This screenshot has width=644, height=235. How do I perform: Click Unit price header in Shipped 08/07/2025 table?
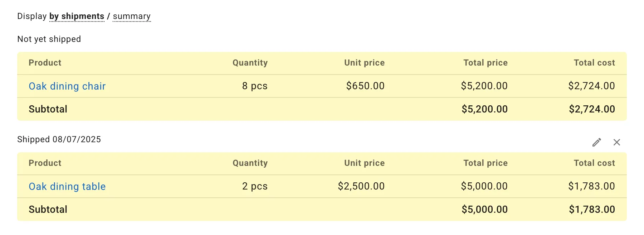pyautogui.click(x=364, y=163)
